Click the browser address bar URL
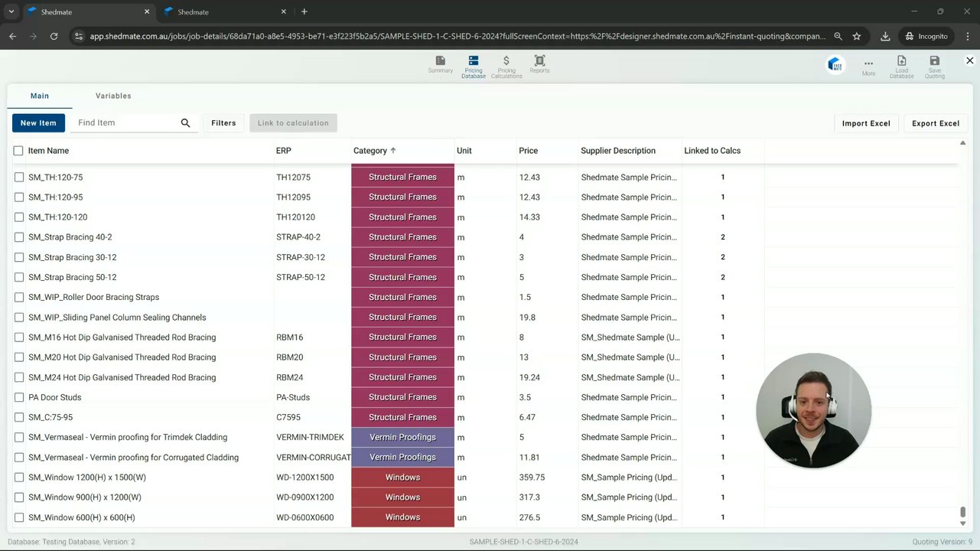Viewport: 980px width, 551px height. [457, 36]
